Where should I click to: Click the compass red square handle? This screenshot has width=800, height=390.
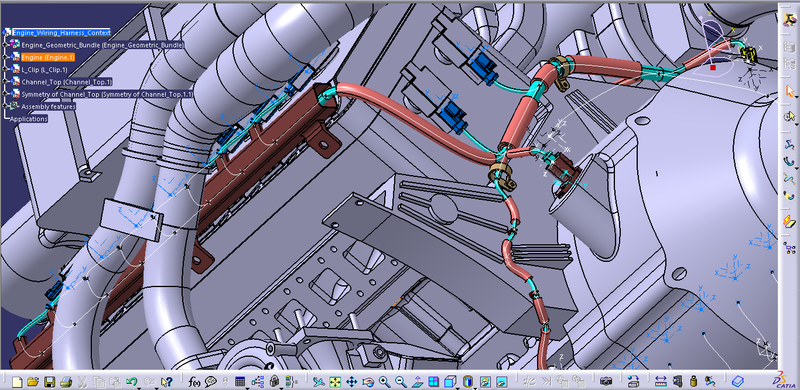(x=713, y=67)
